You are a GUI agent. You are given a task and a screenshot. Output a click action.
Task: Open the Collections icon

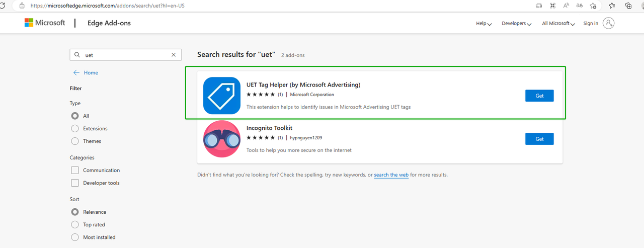pyautogui.click(x=628, y=6)
